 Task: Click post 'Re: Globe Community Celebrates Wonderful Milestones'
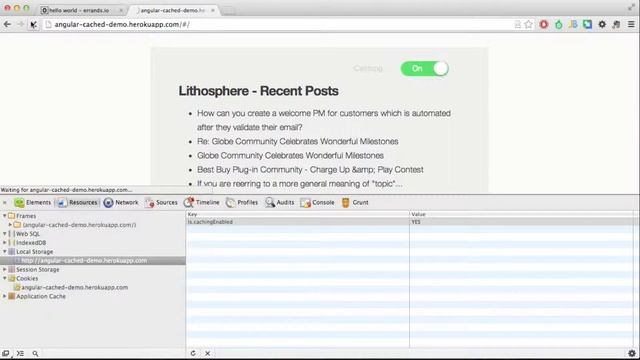pos(298,141)
